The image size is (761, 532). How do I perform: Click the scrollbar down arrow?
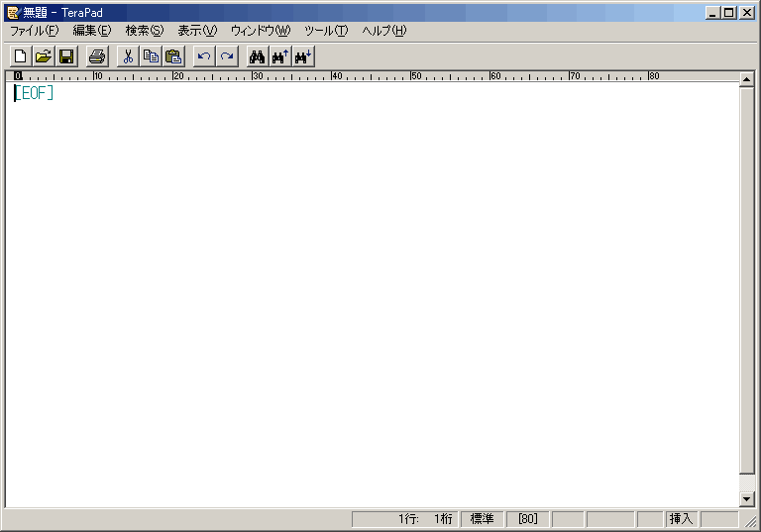pyautogui.click(x=746, y=499)
